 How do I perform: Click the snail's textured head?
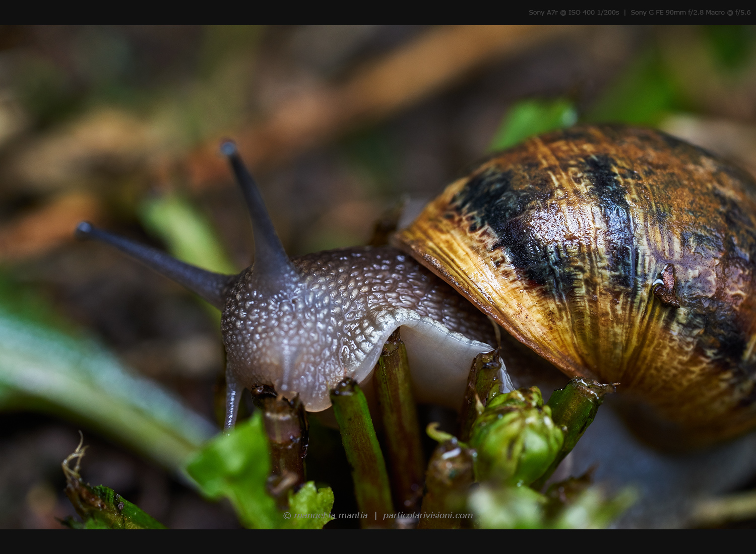[282, 322]
